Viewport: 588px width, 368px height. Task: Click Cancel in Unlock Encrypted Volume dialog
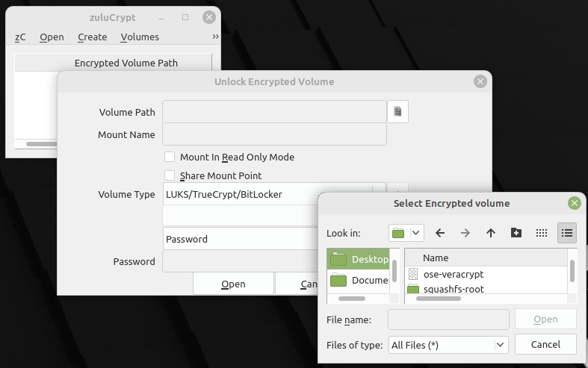(x=297, y=284)
